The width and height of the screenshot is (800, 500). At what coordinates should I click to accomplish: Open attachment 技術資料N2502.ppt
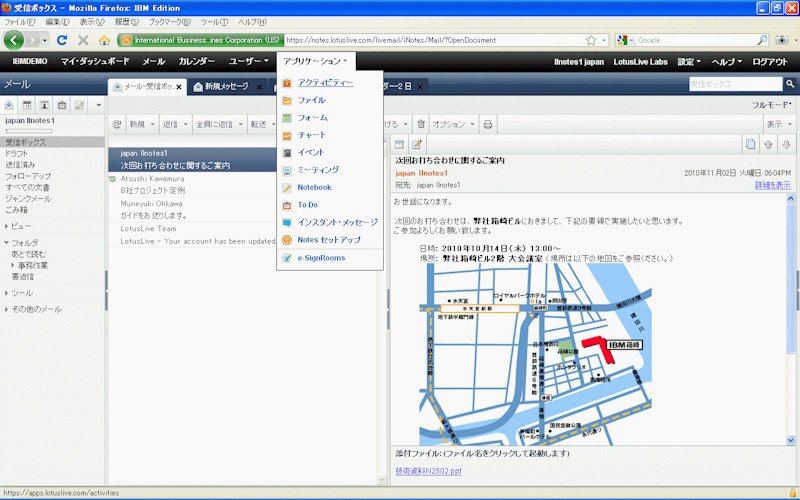click(x=428, y=471)
